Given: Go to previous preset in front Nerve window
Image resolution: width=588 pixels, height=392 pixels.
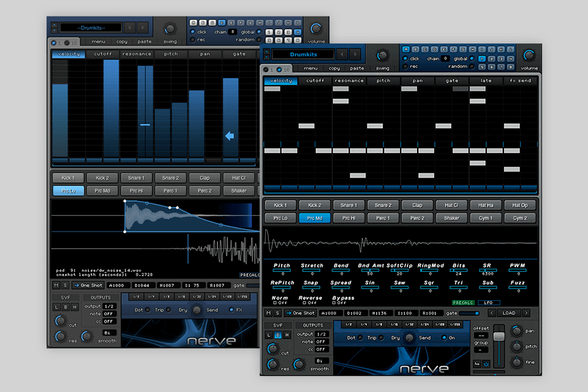Looking at the screenshot, I should point(342,55).
